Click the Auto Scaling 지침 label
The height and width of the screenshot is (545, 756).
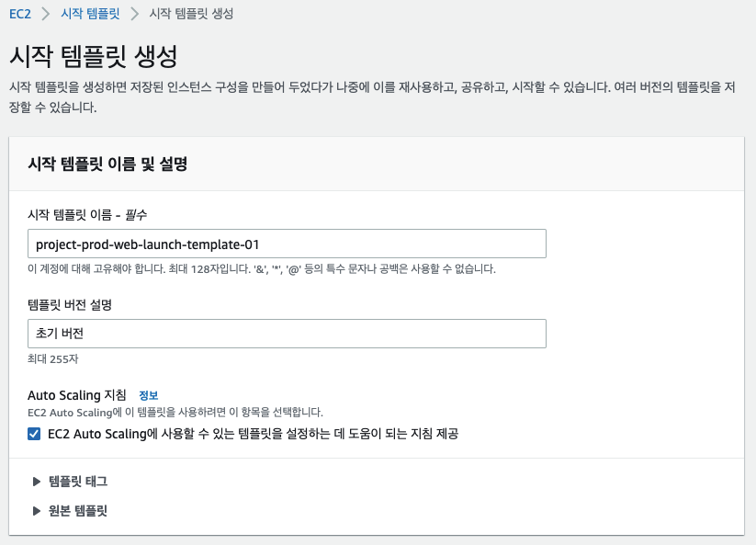[77, 395]
